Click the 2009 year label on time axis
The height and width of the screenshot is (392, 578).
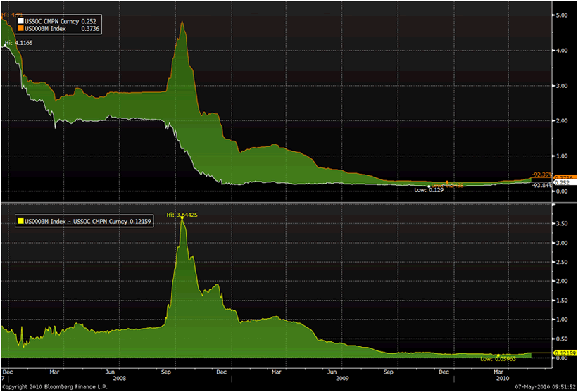tap(342, 377)
